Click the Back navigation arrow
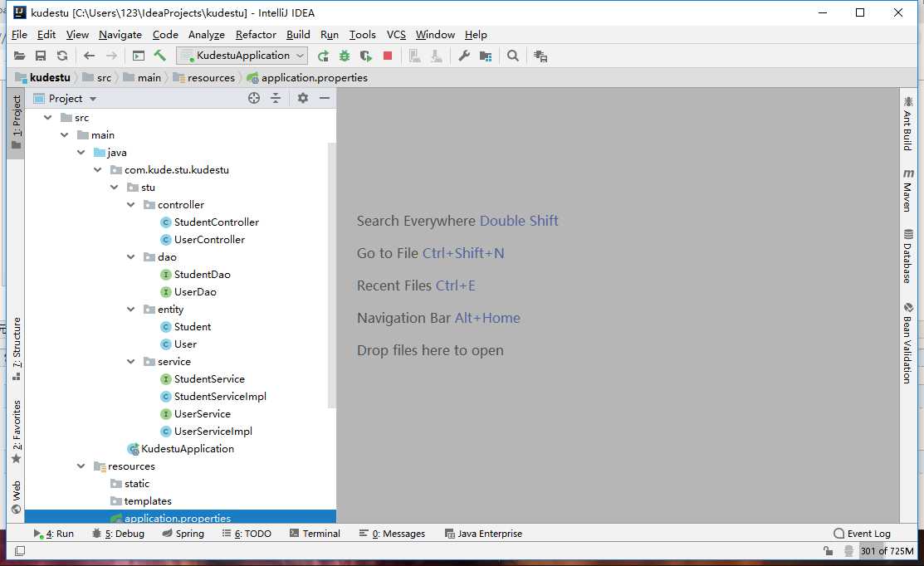Screen dimensions: 924x566 pyautogui.click(x=89, y=56)
